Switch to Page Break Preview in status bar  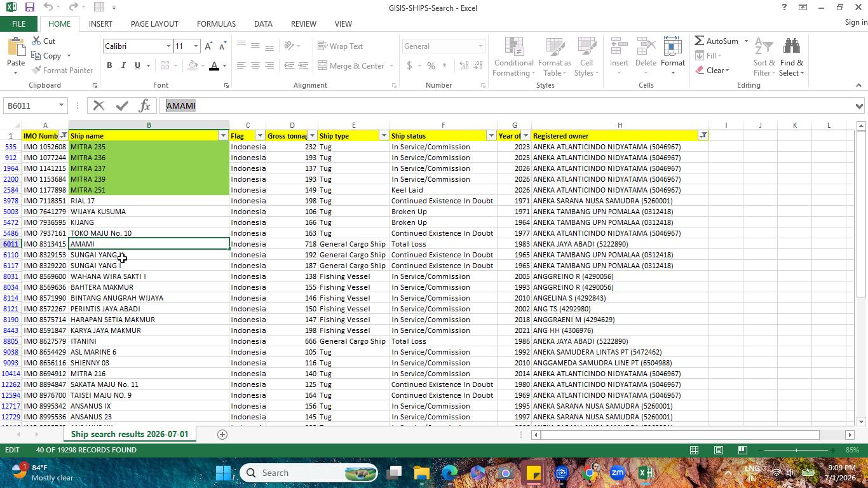tap(742, 450)
